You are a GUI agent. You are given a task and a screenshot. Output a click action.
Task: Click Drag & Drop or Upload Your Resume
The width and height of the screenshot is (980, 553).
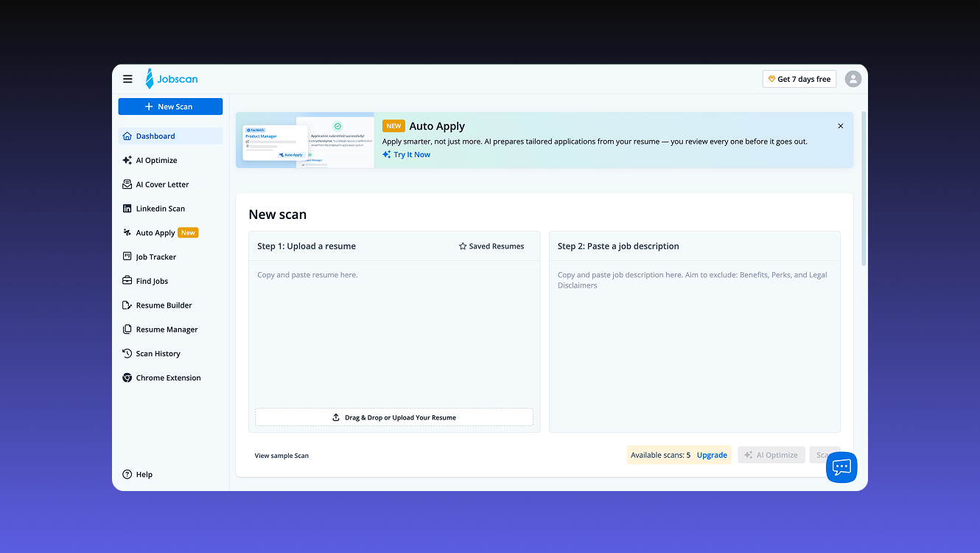(x=394, y=417)
